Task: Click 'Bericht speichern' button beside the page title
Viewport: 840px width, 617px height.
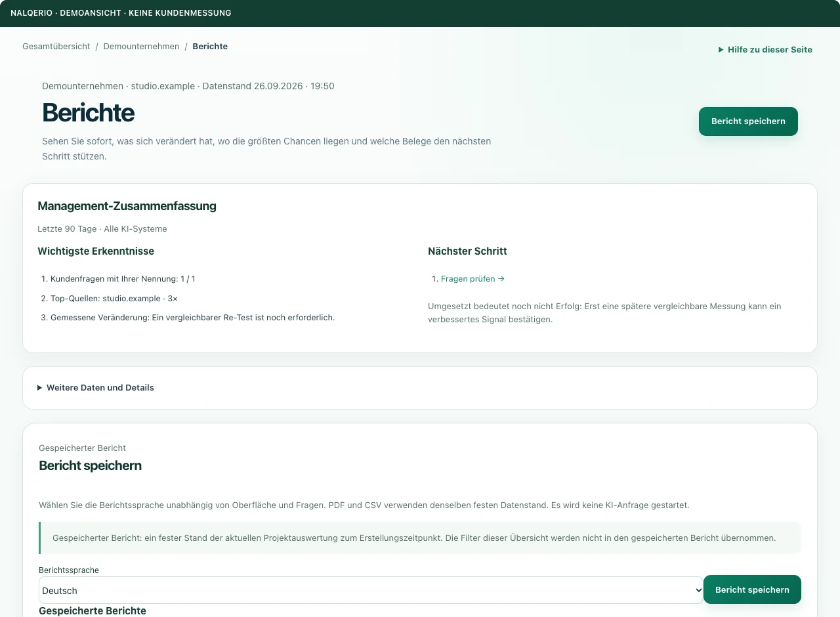Action: click(748, 121)
